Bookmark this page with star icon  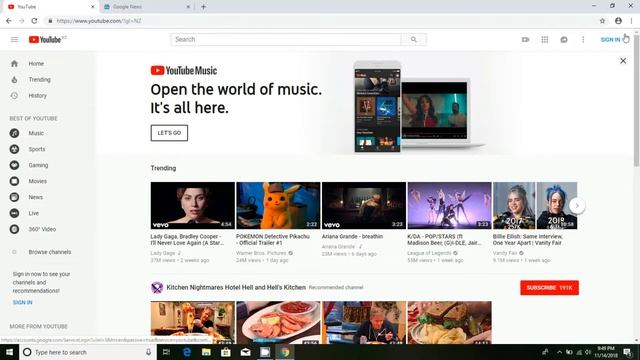(x=602, y=21)
